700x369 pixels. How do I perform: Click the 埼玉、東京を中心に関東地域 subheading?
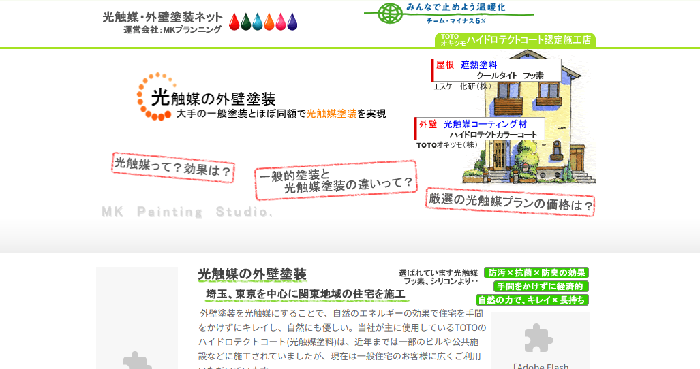(x=306, y=294)
